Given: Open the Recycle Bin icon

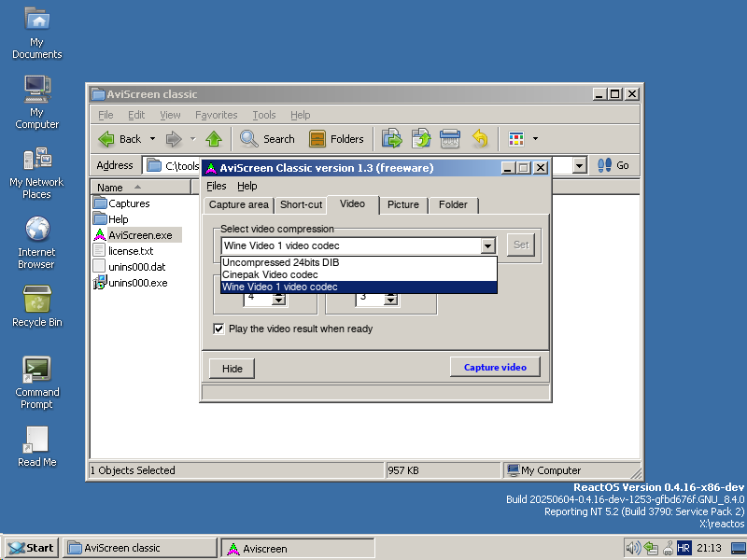Looking at the screenshot, I should point(36,307).
